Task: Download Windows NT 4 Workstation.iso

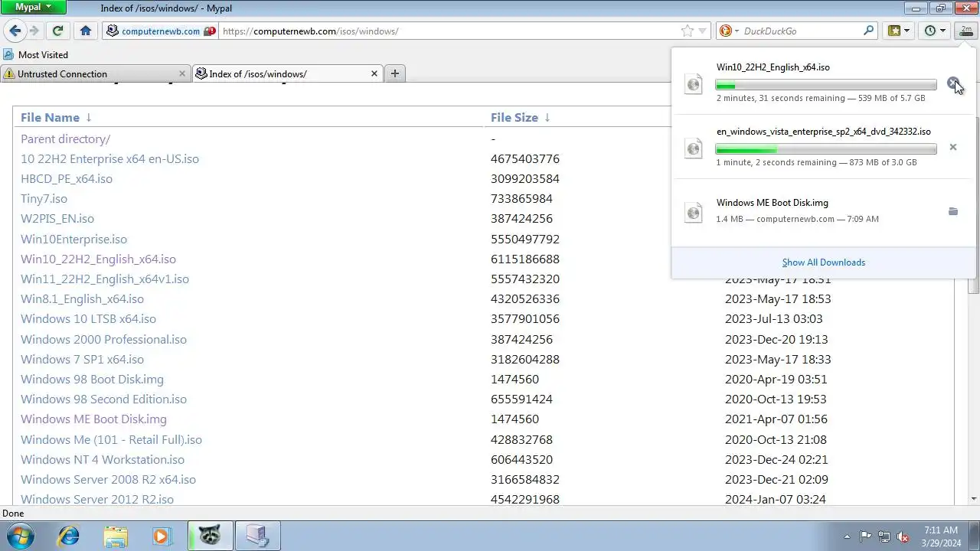Action: [x=103, y=460]
